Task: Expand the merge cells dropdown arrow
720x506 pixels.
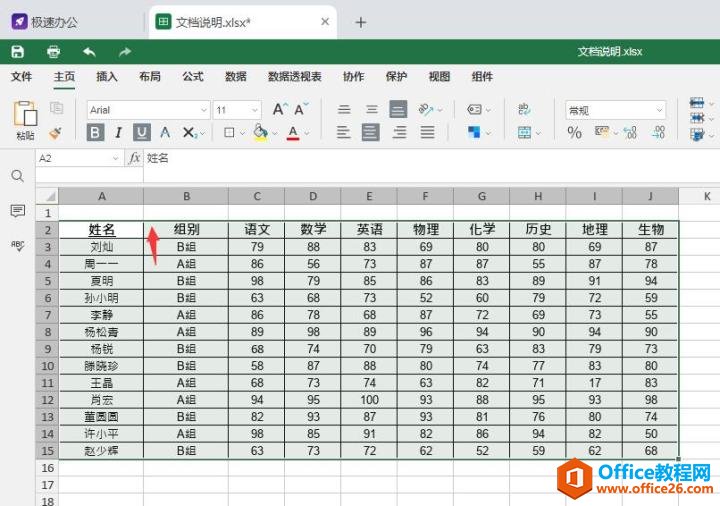Action: 538,134
